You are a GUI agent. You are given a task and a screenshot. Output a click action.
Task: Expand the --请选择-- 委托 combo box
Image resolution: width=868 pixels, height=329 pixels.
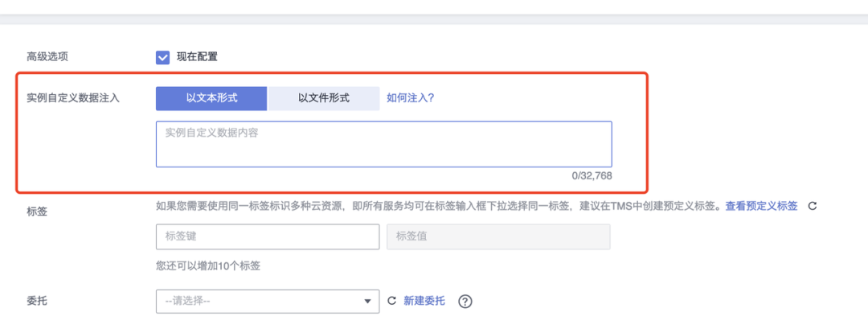268,302
